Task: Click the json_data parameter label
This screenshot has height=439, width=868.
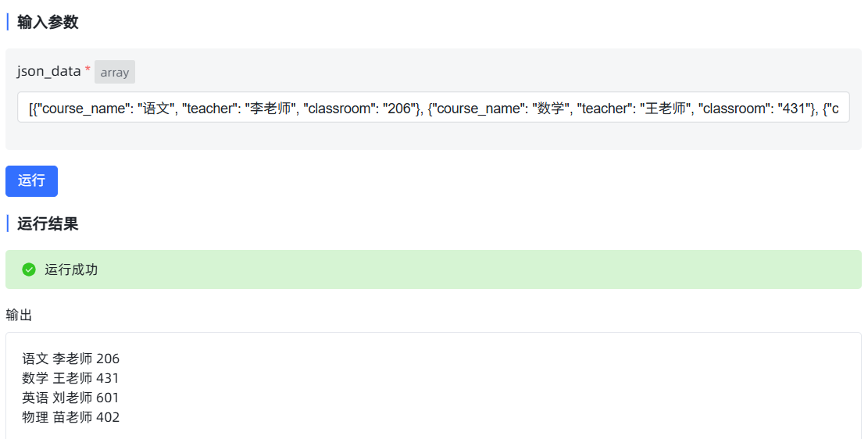Action: [x=48, y=71]
